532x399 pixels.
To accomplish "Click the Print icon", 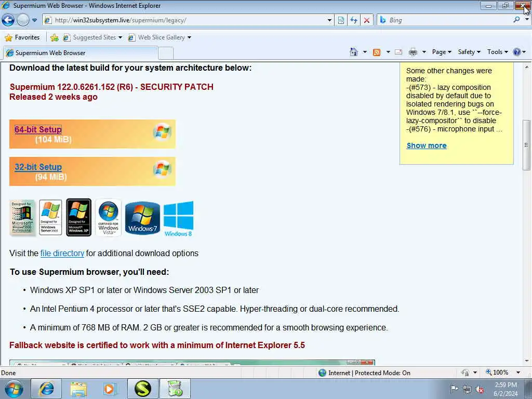I will click(x=413, y=52).
